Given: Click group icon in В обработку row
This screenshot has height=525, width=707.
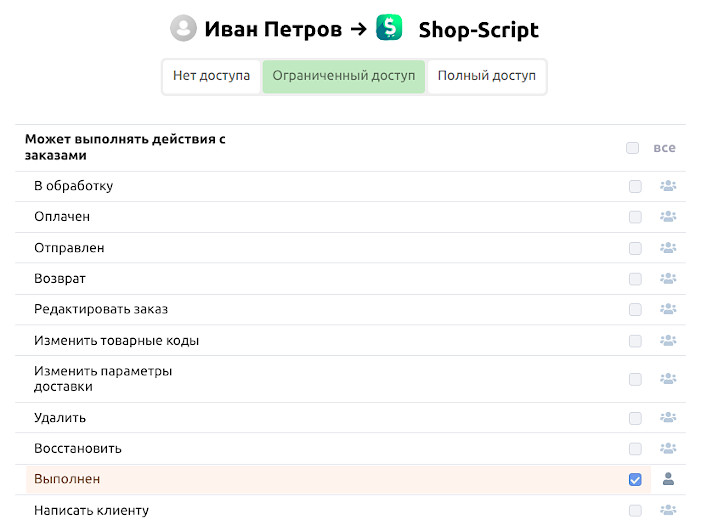Looking at the screenshot, I should point(668,186).
